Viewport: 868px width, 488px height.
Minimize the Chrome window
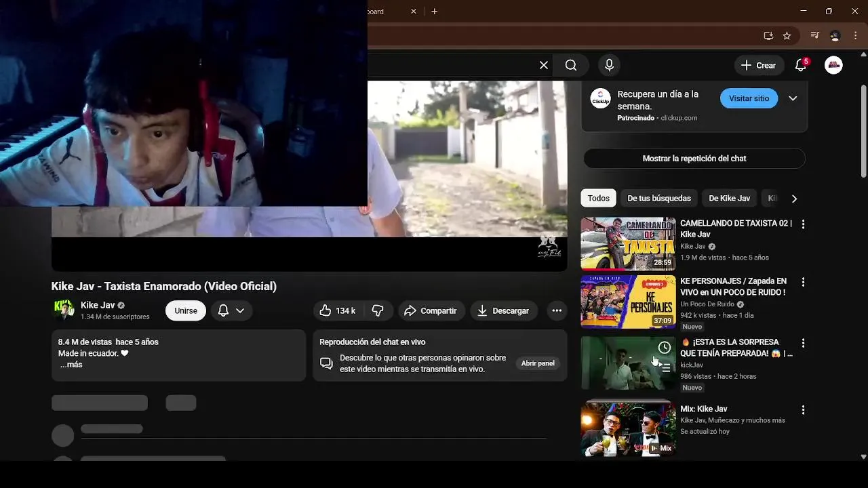pyautogui.click(x=804, y=11)
